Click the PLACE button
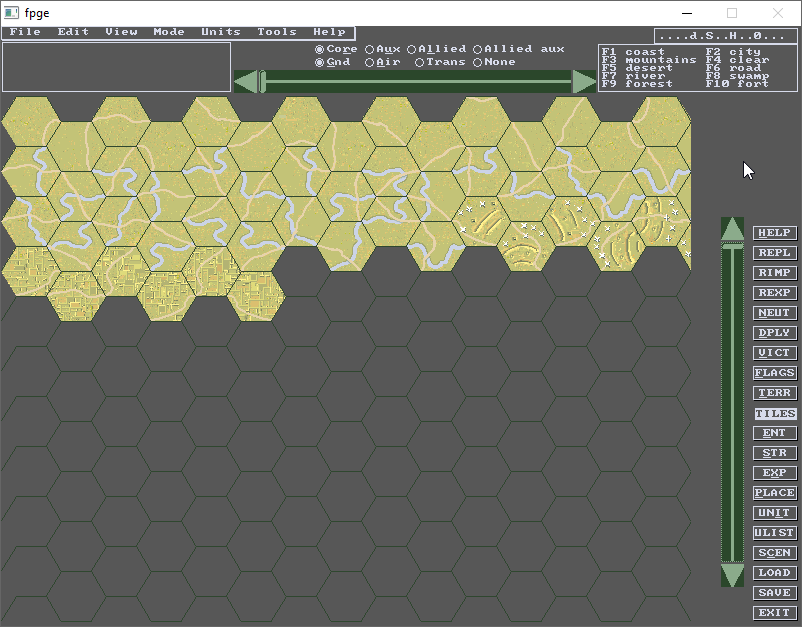 775,492
